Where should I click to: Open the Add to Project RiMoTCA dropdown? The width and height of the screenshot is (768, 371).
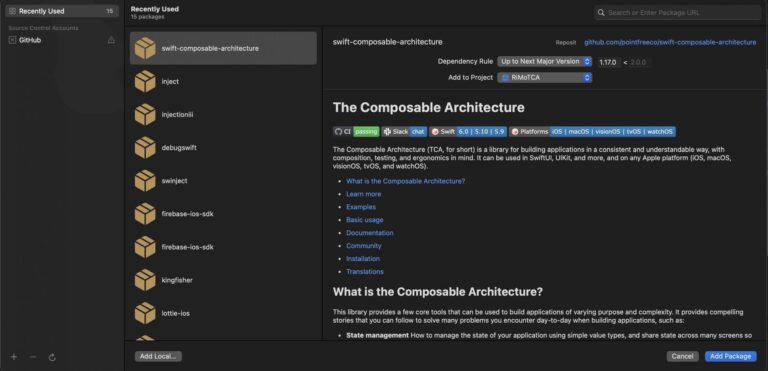pyautogui.click(x=545, y=77)
